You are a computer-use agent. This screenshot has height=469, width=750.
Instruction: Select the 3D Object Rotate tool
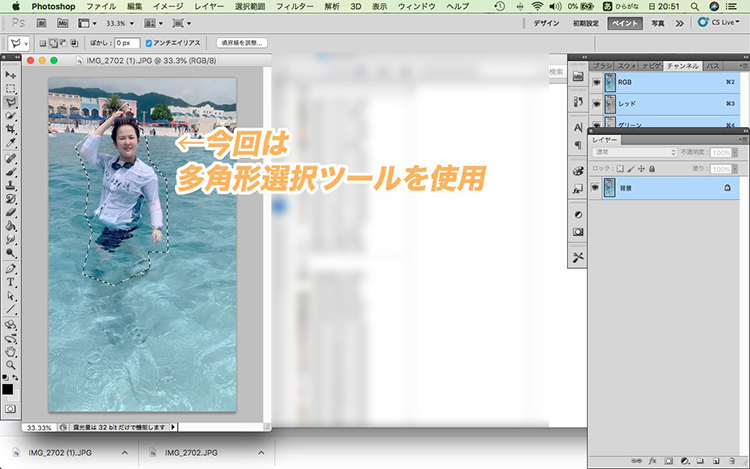(x=11, y=325)
